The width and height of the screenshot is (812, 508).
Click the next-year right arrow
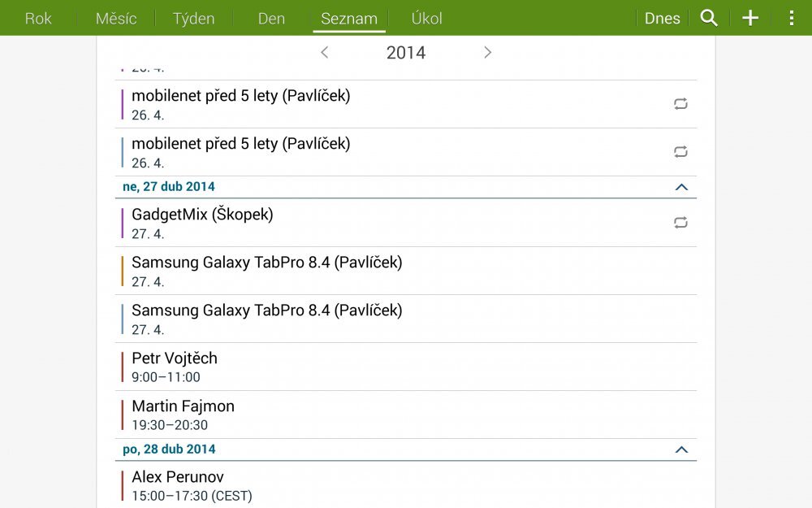(487, 52)
